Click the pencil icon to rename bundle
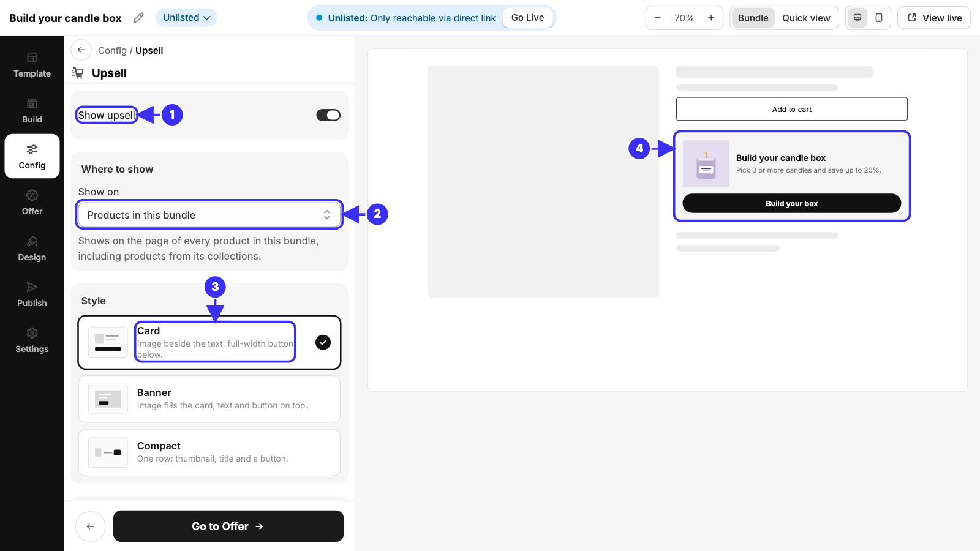 (x=139, y=18)
